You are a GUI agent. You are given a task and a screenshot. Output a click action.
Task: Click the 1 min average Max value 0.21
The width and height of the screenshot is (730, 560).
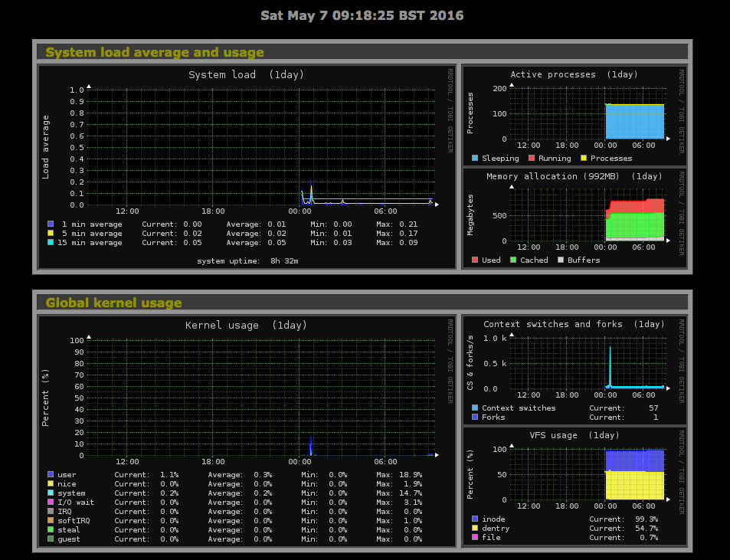pyautogui.click(x=408, y=224)
